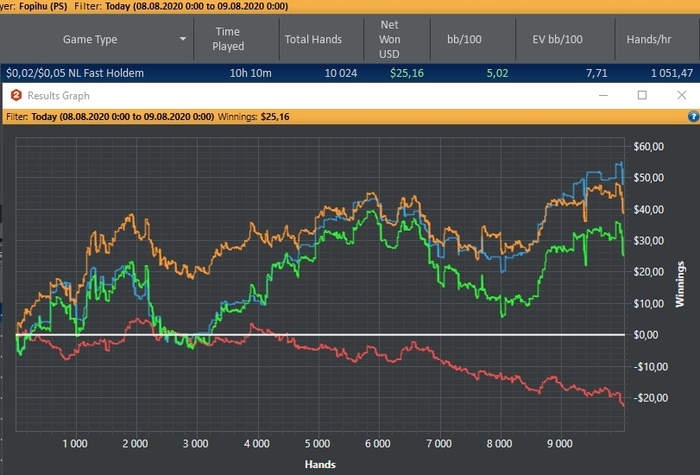Click the Results Graph app logo icon

[x=16, y=95]
